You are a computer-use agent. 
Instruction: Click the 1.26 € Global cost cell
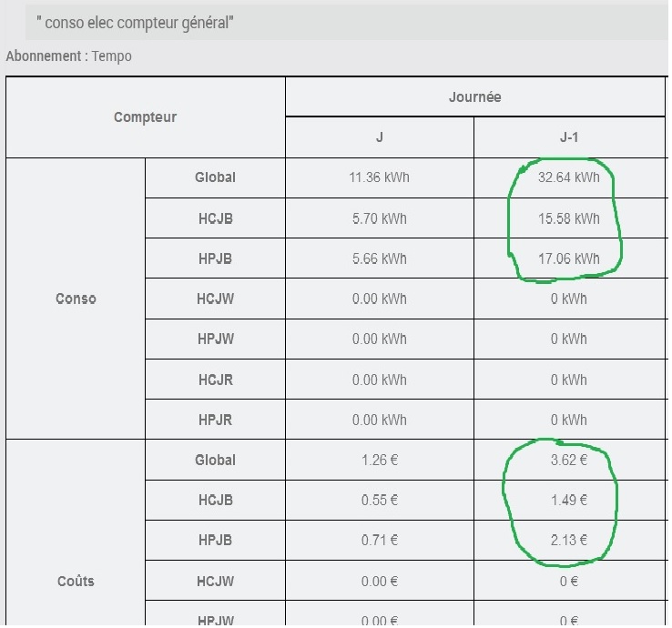point(379,460)
